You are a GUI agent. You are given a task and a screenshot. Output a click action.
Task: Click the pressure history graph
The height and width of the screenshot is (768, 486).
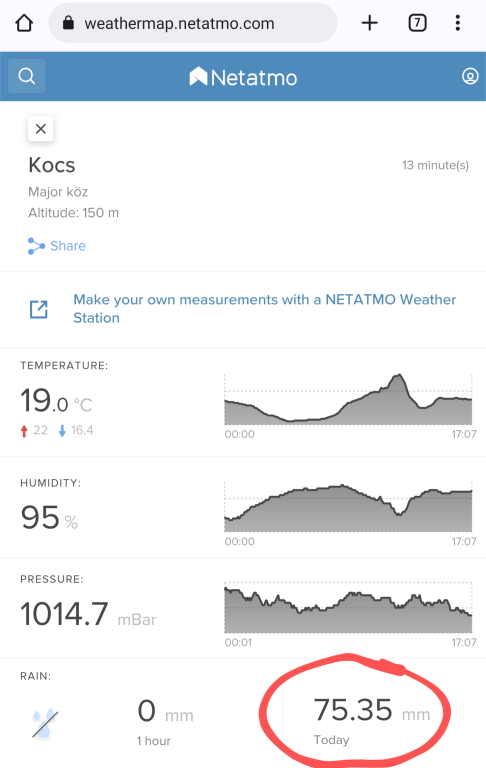(348, 607)
